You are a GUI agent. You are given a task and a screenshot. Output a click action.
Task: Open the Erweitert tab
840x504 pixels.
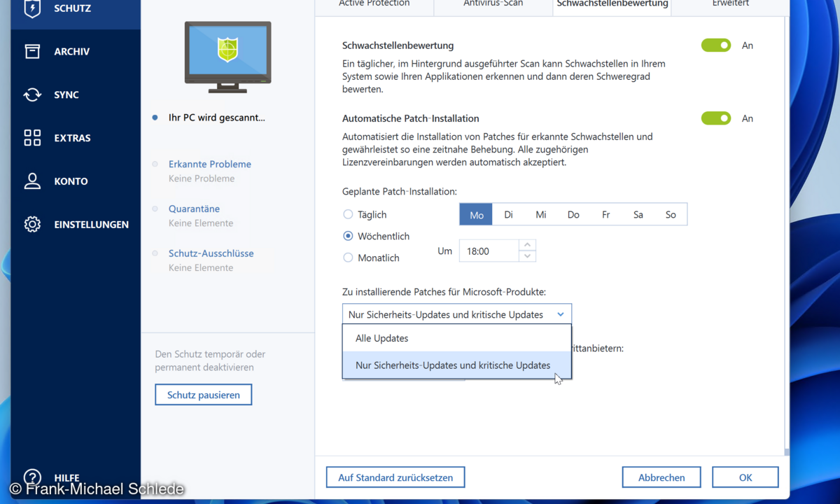730,3
